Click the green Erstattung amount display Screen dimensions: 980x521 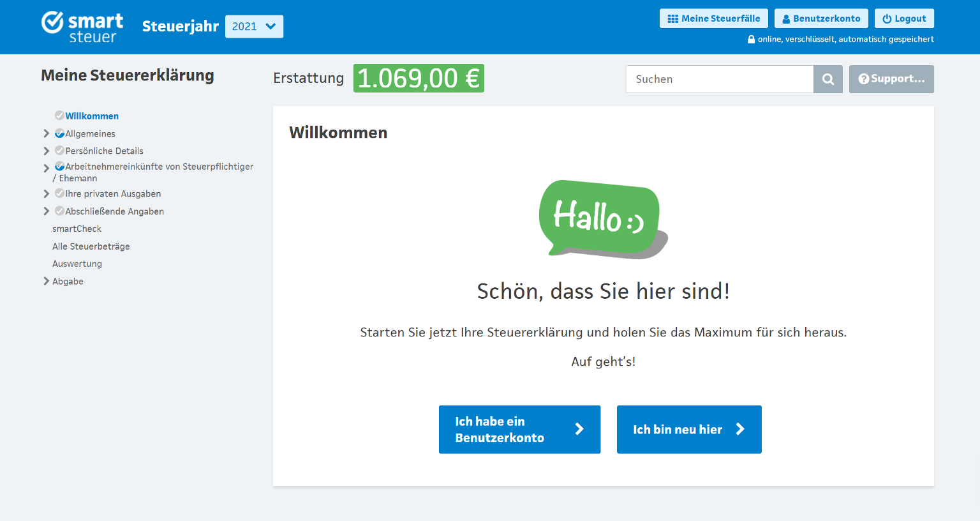419,78
